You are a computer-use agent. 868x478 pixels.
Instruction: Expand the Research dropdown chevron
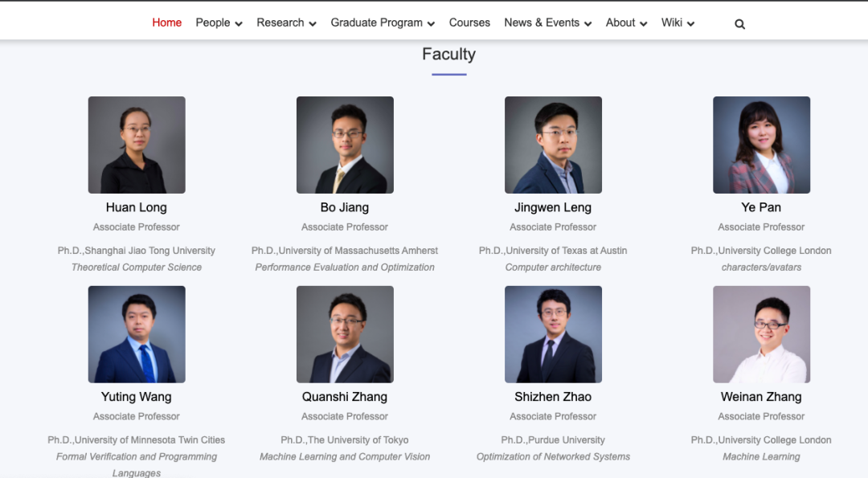(x=312, y=24)
